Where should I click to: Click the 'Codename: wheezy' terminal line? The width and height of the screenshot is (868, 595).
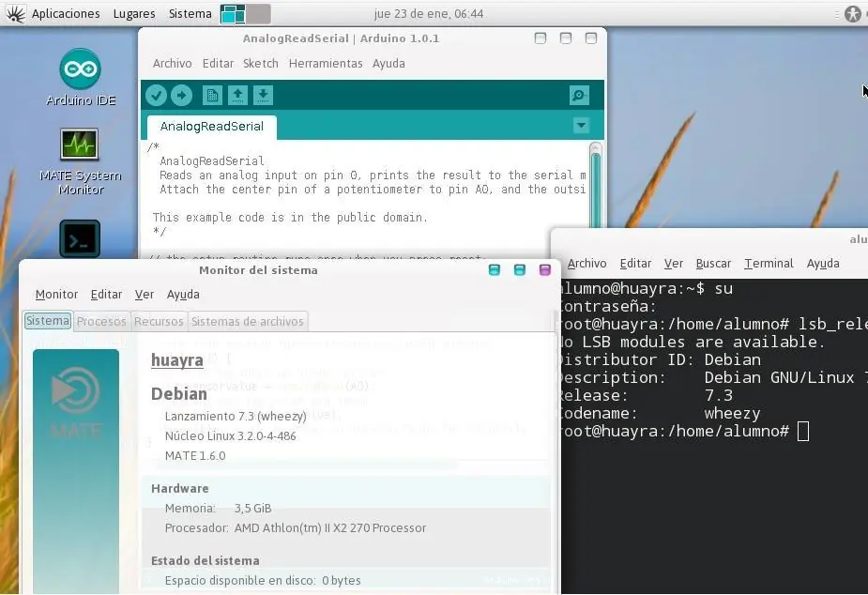pyautogui.click(x=661, y=414)
